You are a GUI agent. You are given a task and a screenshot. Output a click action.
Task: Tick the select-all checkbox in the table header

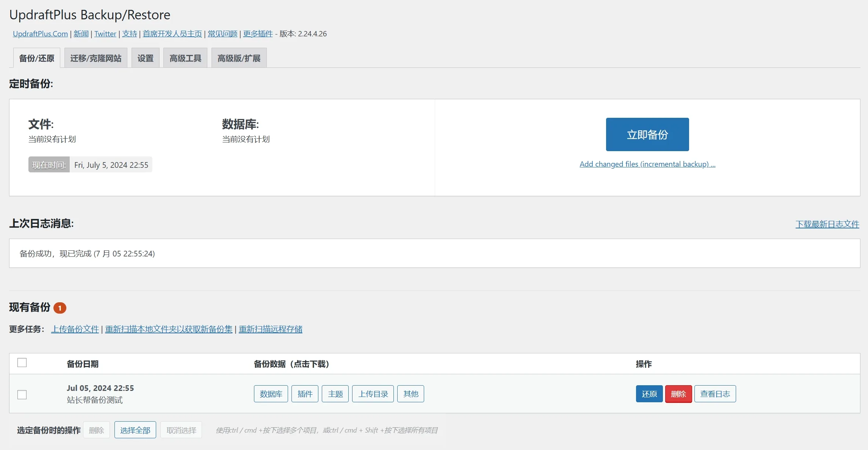[22, 363]
